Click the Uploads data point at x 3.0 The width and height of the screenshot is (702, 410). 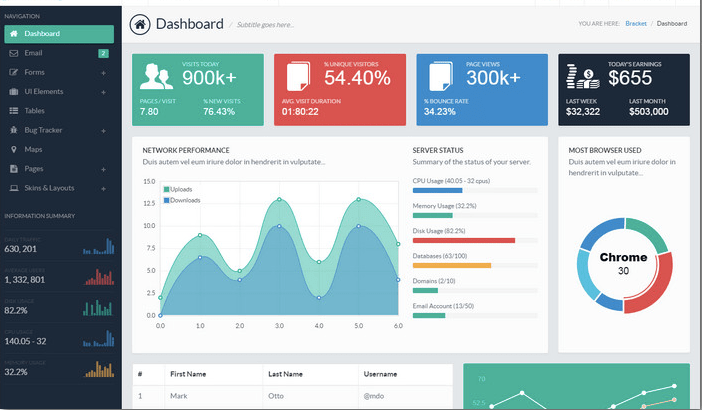(279, 200)
